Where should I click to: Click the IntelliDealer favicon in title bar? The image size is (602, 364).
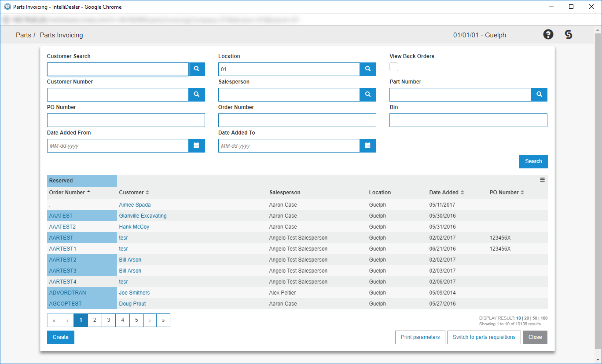[x=7, y=7]
